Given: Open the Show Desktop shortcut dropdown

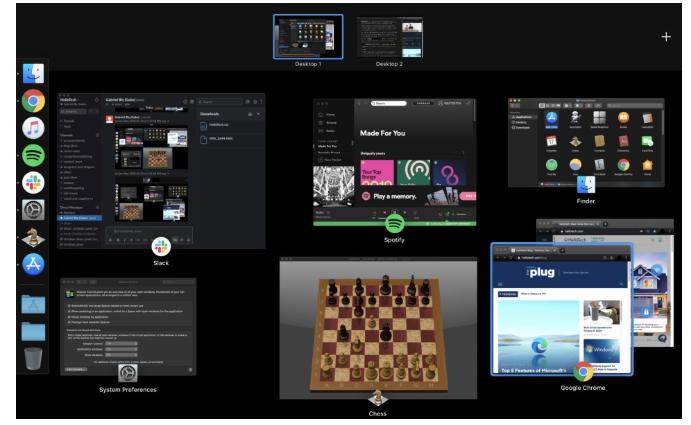Looking at the screenshot, I should pos(121,354).
